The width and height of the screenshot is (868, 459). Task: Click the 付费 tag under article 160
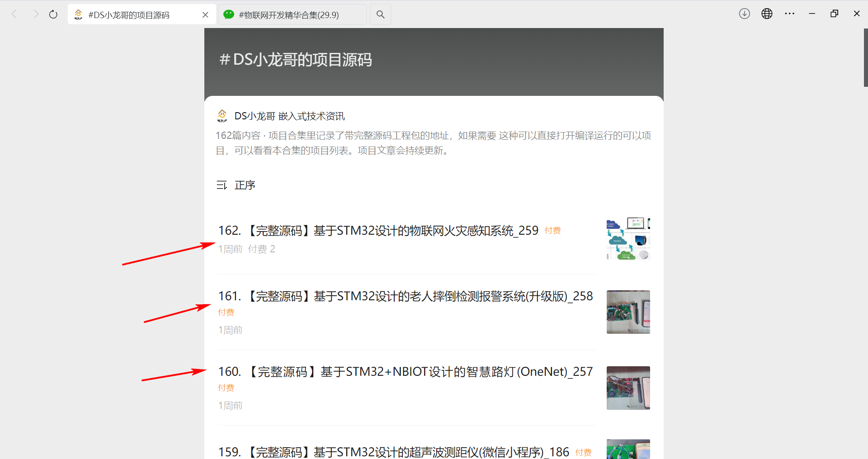226,388
